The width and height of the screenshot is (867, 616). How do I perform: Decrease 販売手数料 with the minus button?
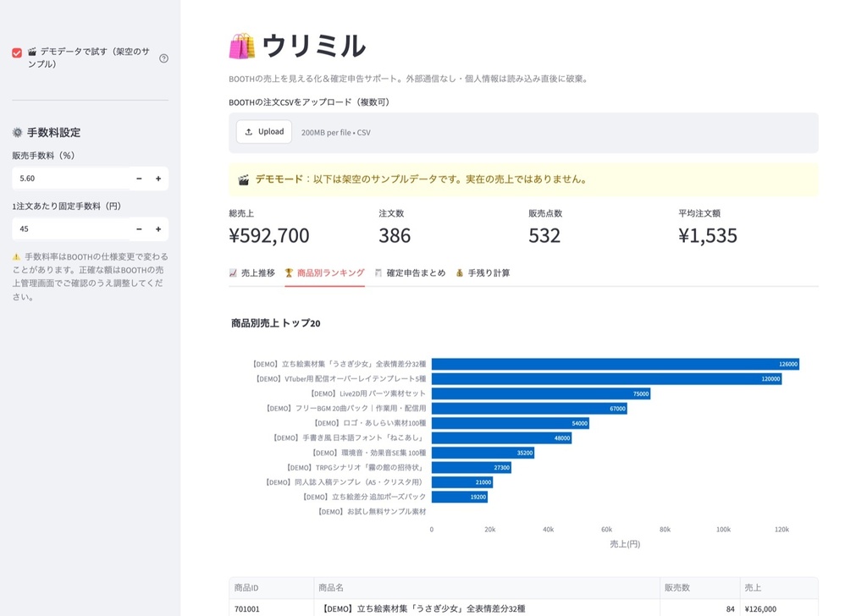coord(140,179)
